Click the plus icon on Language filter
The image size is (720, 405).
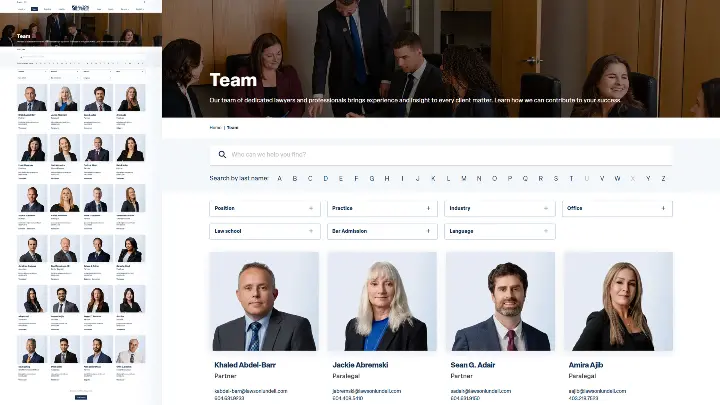coord(546,231)
